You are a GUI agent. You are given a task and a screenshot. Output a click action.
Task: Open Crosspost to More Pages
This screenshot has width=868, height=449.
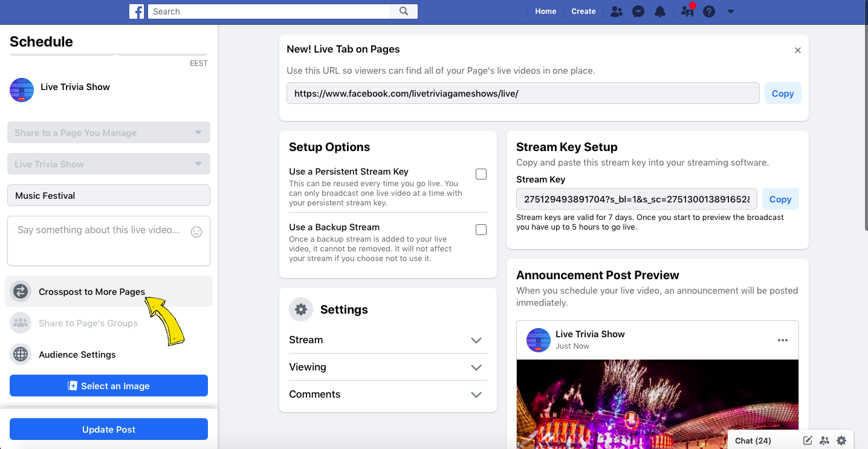click(x=109, y=291)
